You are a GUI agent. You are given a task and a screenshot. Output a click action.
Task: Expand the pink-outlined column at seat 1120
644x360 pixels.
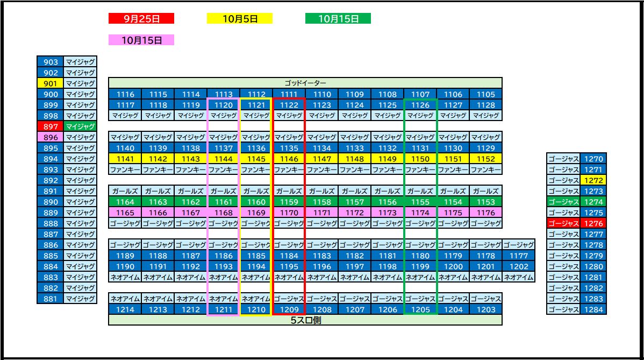223,105
